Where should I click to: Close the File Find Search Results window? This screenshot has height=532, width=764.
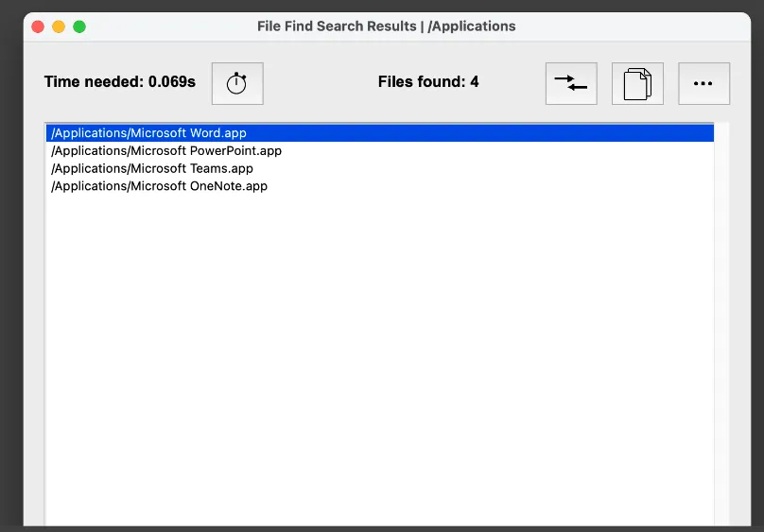38,26
